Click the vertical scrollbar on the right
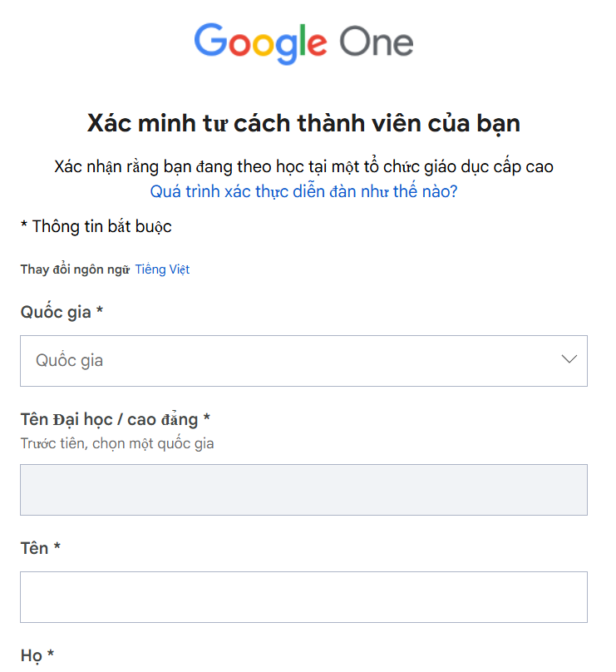Viewport: 616px width, 672px height. tap(611, 333)
